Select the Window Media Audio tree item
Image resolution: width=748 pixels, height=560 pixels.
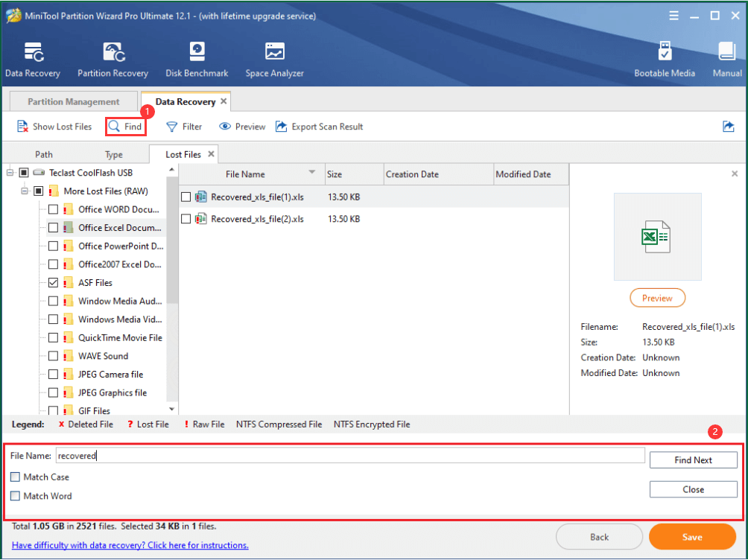point(120,301)
